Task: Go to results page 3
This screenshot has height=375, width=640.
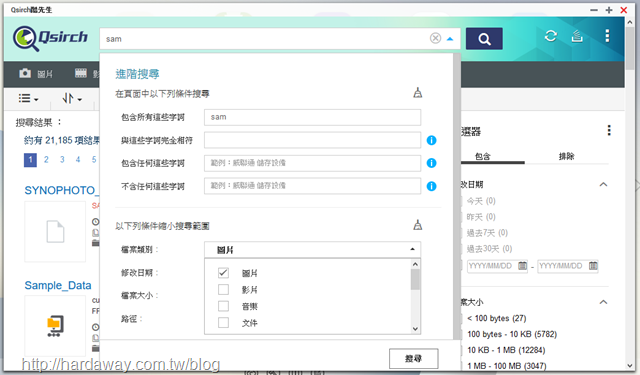Action: [62, 160]
